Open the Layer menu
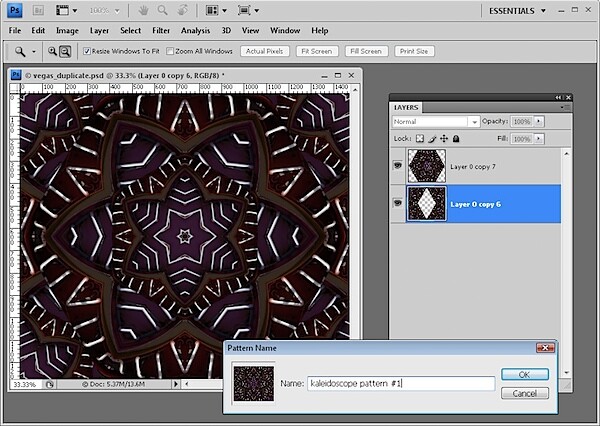Viewport: 600px width, 426px height. [99, 31]
